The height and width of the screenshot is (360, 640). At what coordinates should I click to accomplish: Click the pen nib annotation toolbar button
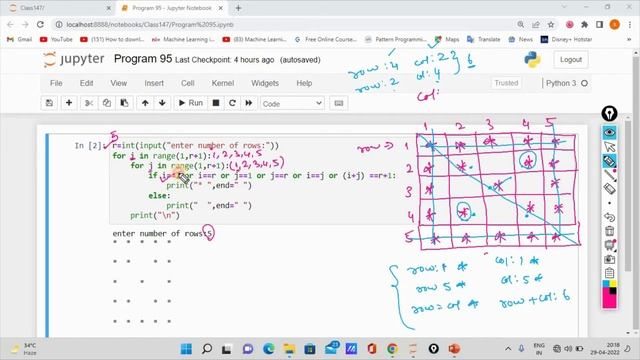(x=609, y=113)
